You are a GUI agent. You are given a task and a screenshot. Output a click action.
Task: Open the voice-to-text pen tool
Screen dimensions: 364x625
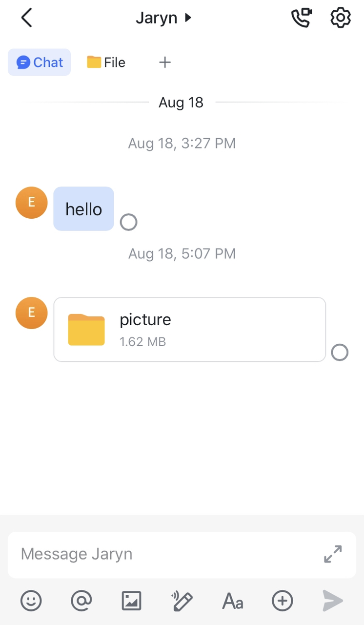(182, 601)
